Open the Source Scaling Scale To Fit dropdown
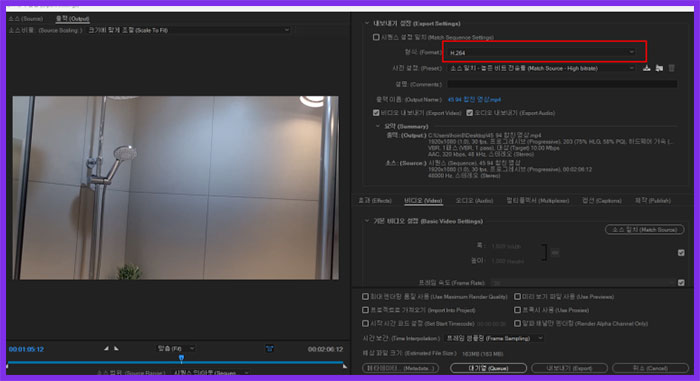 click(x=189, y=30)
